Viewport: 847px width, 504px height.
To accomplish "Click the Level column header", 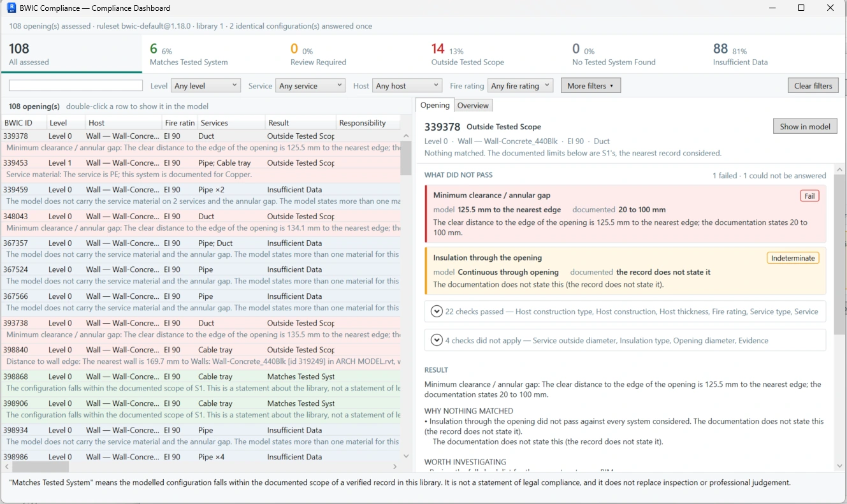I will pyautogui.click(x=66, y=123).
